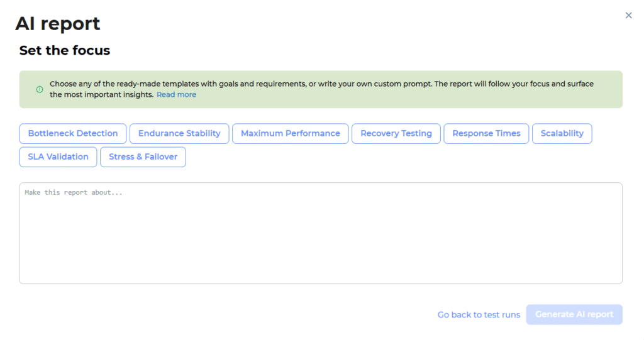
Task: Go back to test runs
Action: pyautogui.click(x=479, y=315)
